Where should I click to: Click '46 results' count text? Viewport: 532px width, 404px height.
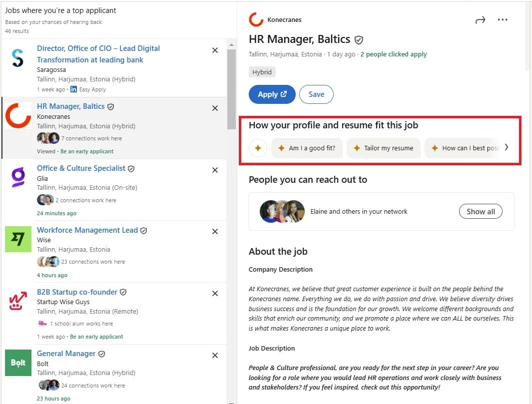[x=17, y=31]
